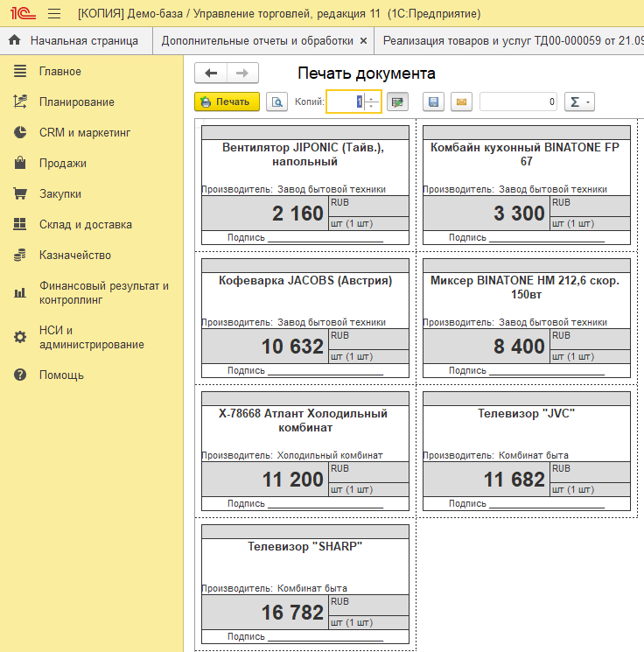Focus the Копий copies input field
Screen dimensions: 644x652
345,102
